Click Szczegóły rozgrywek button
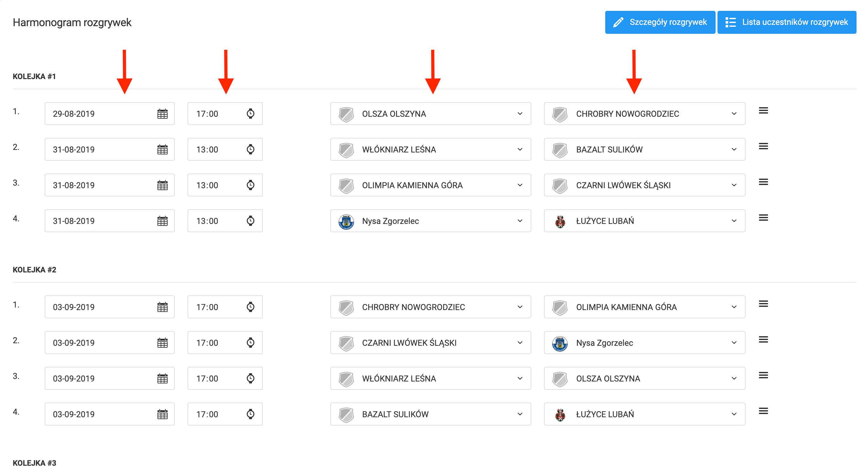The width and height of the screenshot is (868, 474). (660, 22)
